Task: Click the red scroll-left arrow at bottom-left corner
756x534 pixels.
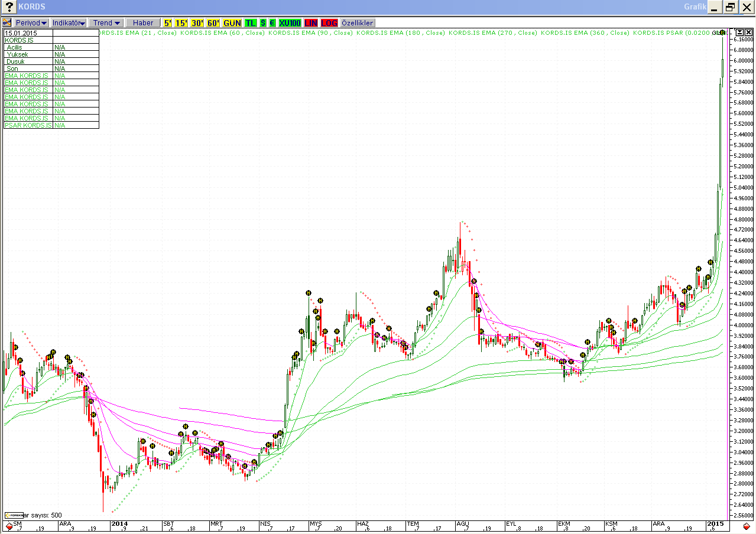Action: click(9, 526)
